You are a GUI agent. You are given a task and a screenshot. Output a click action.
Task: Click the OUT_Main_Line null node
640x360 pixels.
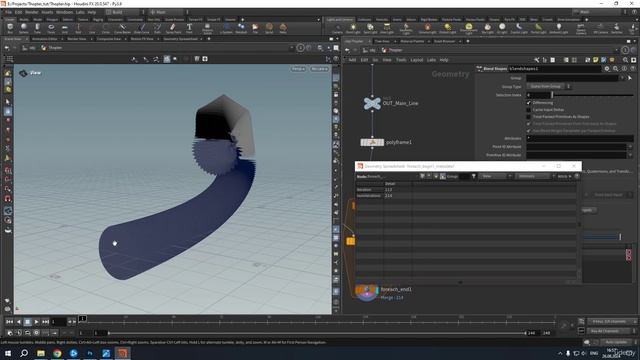(372, 103)
